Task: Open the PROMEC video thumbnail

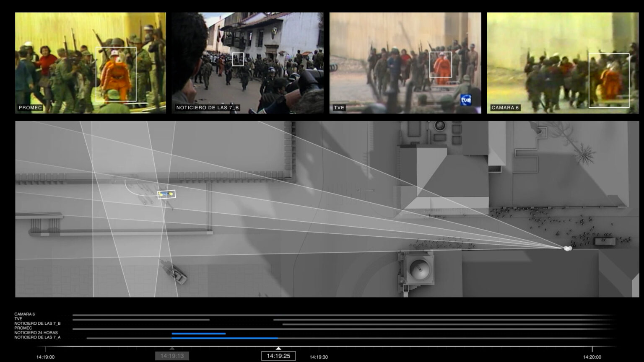Action: point(91,63)
